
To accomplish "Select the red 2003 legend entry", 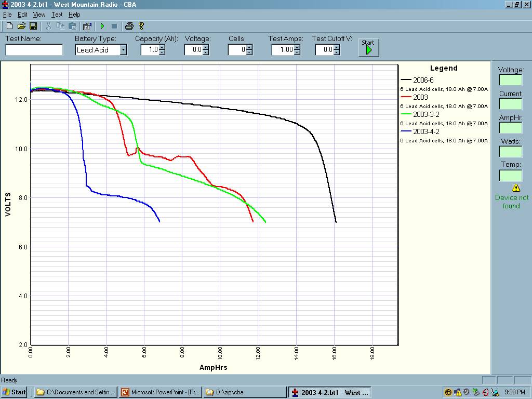I will [x=414, y=97].
